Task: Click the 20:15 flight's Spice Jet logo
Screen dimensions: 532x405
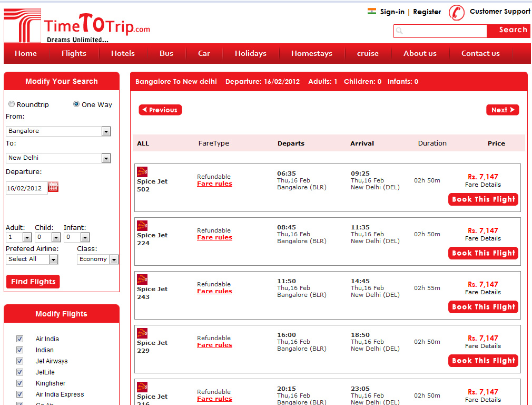Action: (x=142, y=387)
